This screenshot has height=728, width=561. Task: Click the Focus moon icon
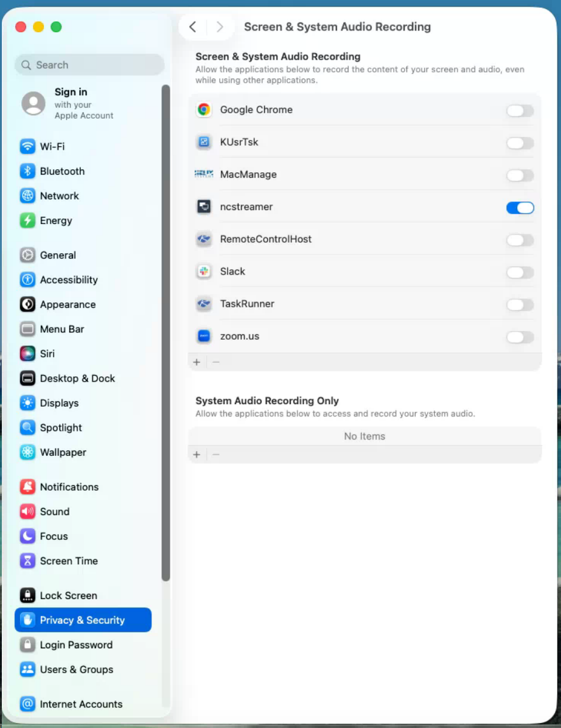click(x=27, y=536)
